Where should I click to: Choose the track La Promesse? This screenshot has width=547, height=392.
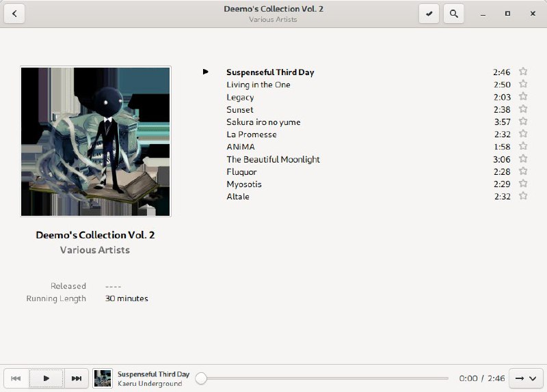coord(252,135)
